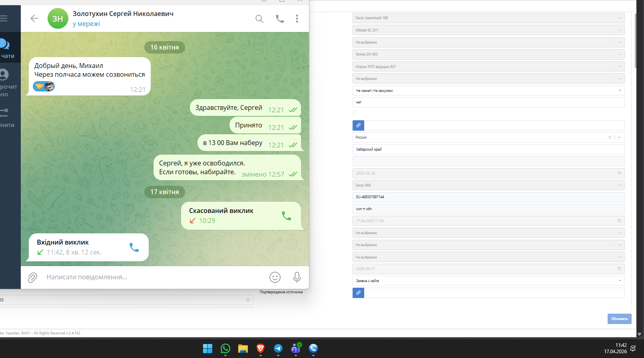Click the message input field 'Написати повідомлення...'
The image size is (644, 358).
coord(154,277)
